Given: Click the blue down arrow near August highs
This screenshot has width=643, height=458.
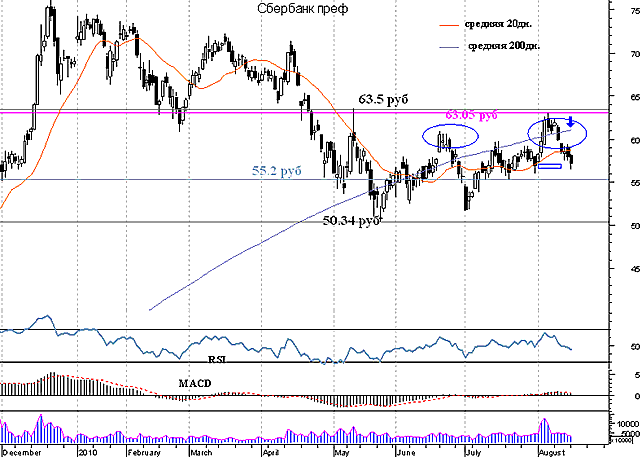Looking at the screenshot, I should (570, 122).
